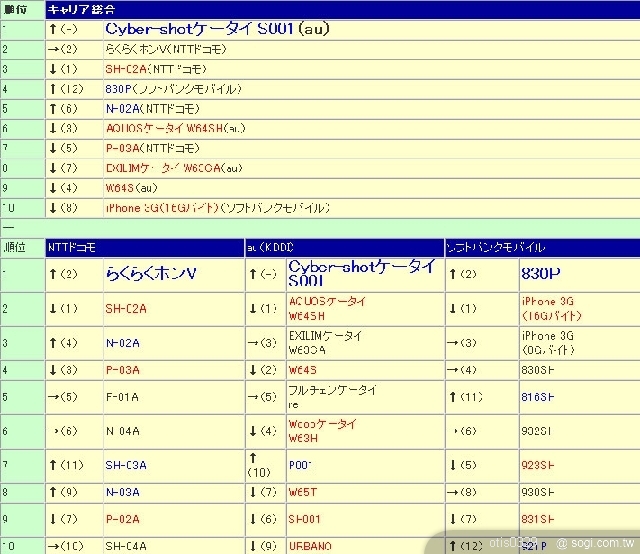The width and height of the screenshot is (640, 554).
Task: Click the large 830P SoftBank entry
Action: (541, 274)
